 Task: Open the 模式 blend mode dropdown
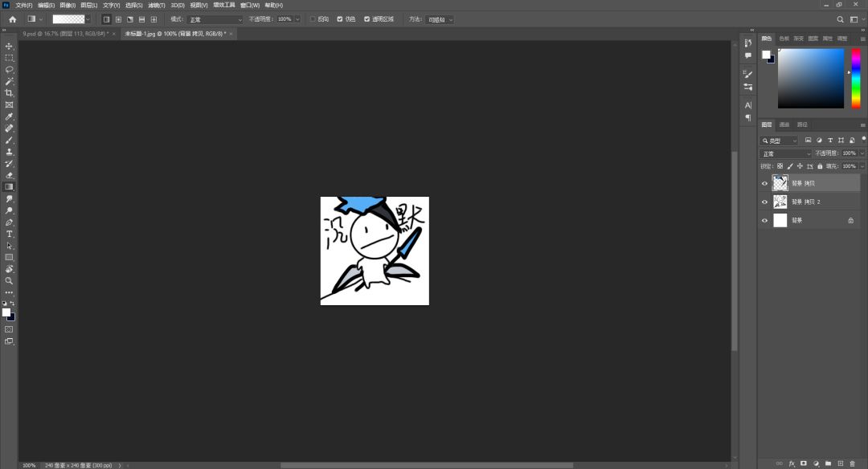(215, 18)
